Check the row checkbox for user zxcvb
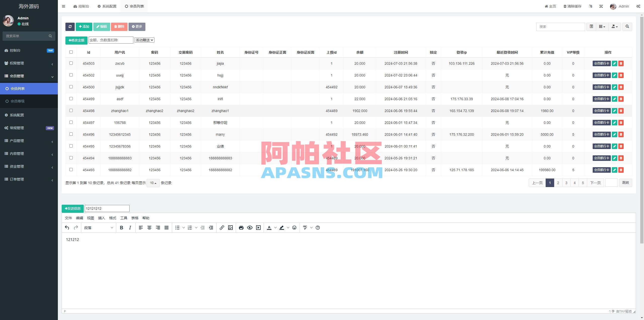Viewport: 644px width, 320px height. click(x=71, y=63)
